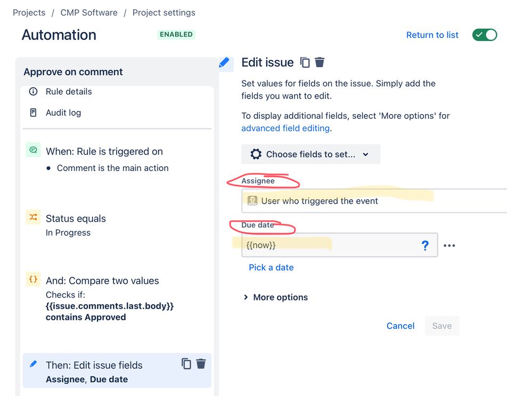Screen dimensions: 532x396
Task: Open Assignee field user selector
Action: (374, 201)
